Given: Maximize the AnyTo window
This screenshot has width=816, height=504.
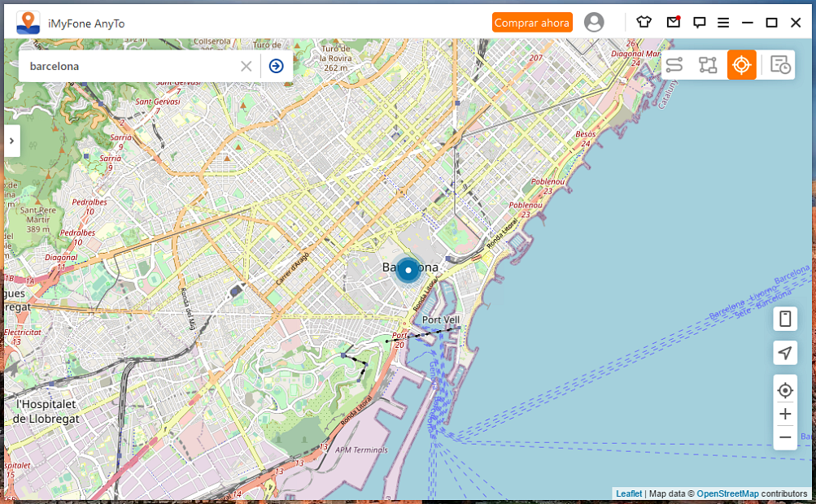Looking at the screenshot, I should [772, 23].
